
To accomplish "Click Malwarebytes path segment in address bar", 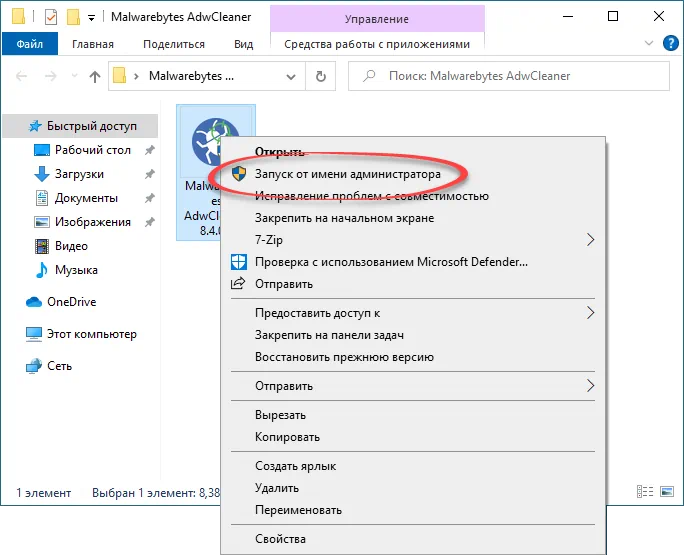I will point(191,76).
